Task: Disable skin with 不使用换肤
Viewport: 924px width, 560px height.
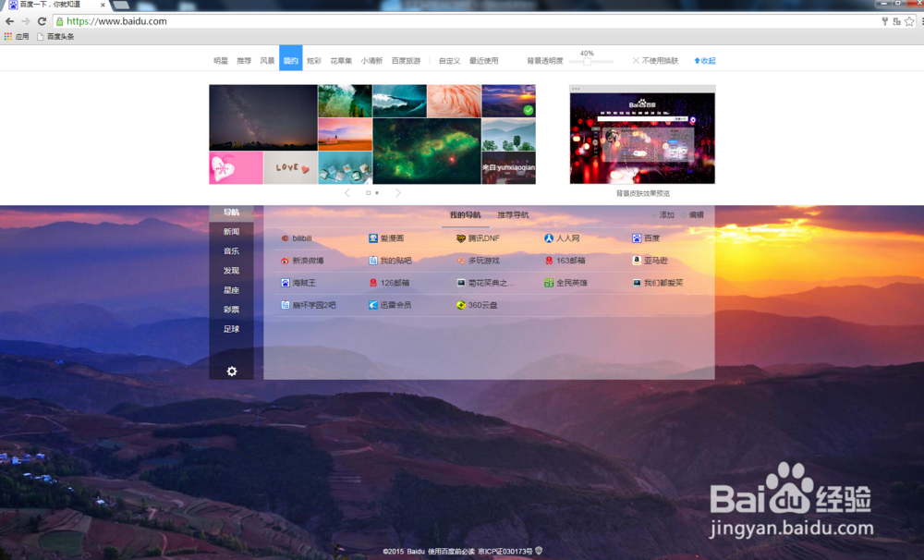Action: 655,61
